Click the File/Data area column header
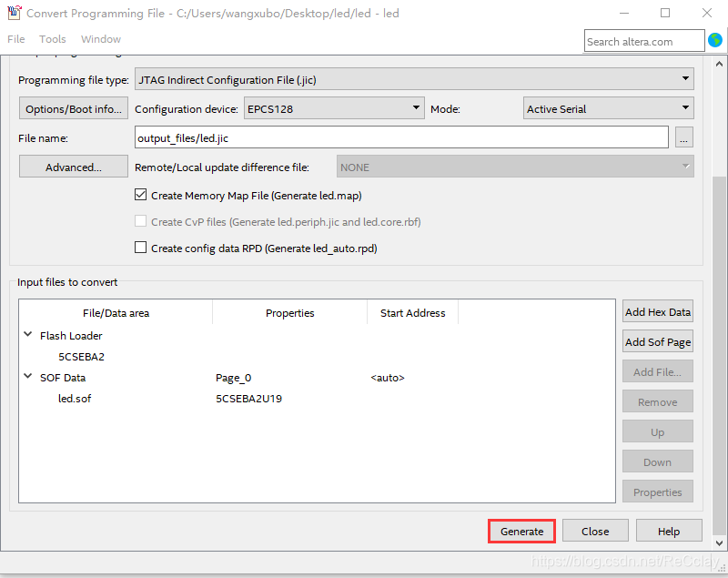Screen dimensions: 728x578 [116, 313]
